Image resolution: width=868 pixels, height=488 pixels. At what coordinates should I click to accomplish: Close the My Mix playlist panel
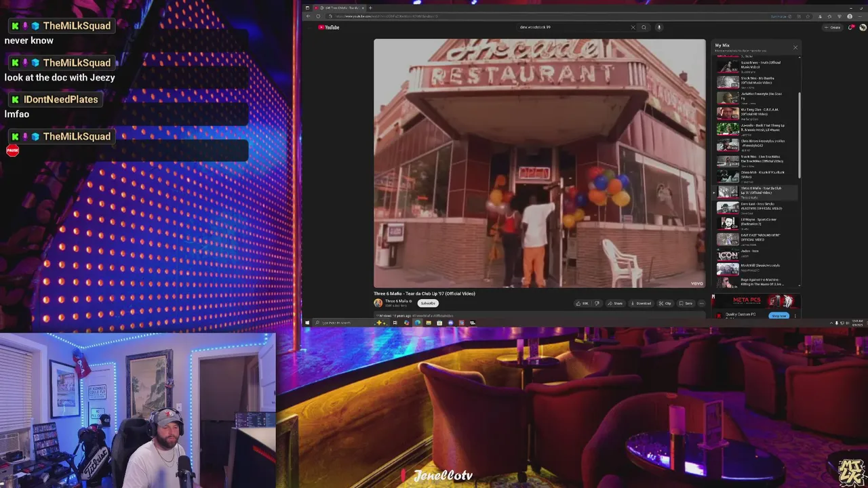pyautogui.click(x=795, y=47)
